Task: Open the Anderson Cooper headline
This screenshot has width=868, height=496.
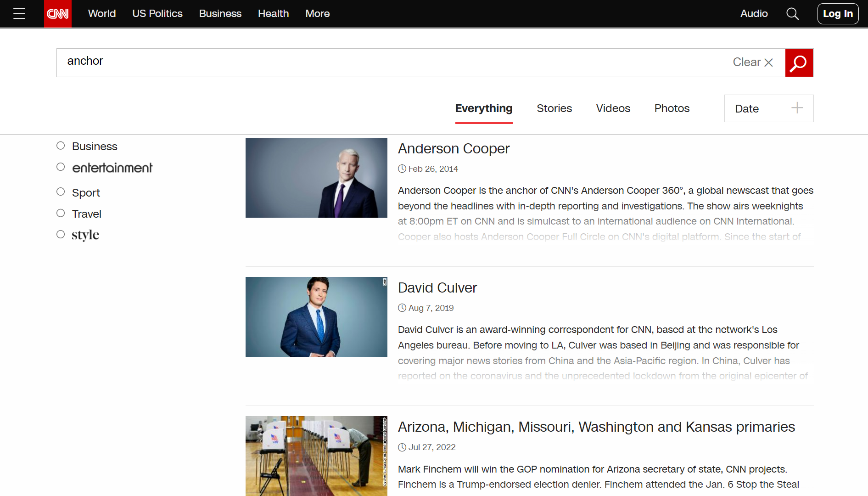Action: coord(454,149)
